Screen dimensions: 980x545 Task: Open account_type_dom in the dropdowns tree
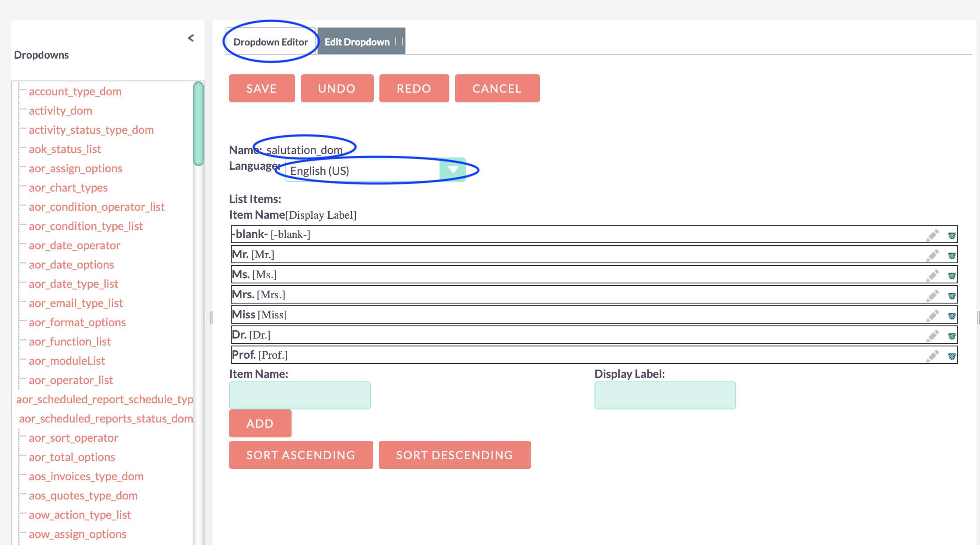point(75,91)
